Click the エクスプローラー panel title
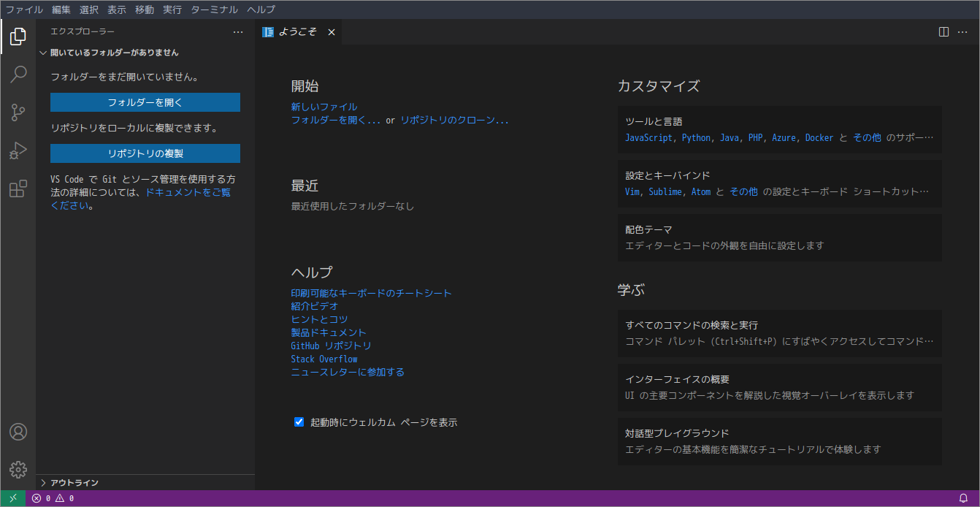980x507 pixels. point(83,32)
